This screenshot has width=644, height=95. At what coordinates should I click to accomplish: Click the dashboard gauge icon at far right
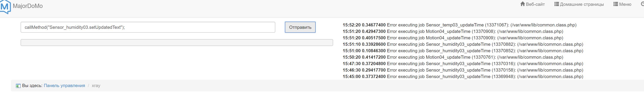(642, 4)
